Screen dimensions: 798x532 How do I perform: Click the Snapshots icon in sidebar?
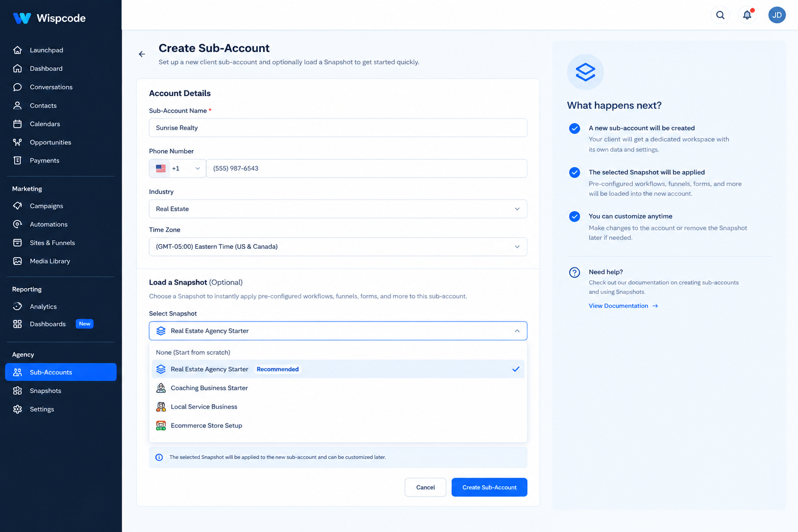(x=18, y=391)
